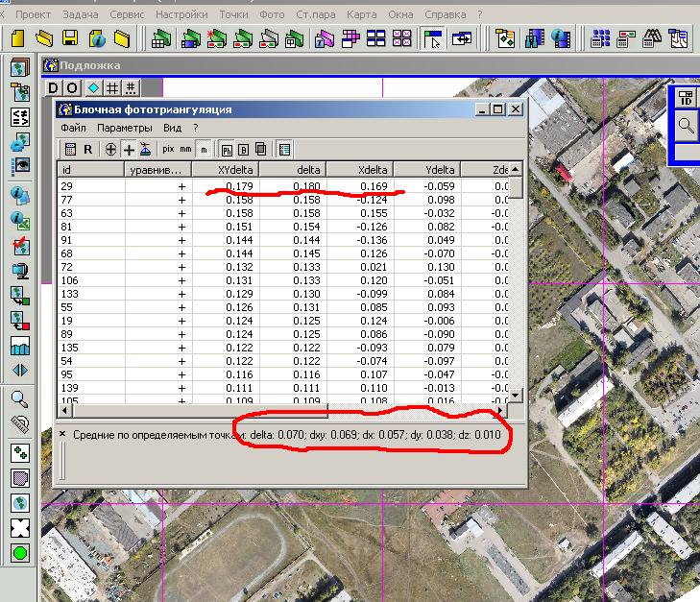Sort table by XYdelta column header
The width and height of the screenshot is (700, 602).
[226, 170]
